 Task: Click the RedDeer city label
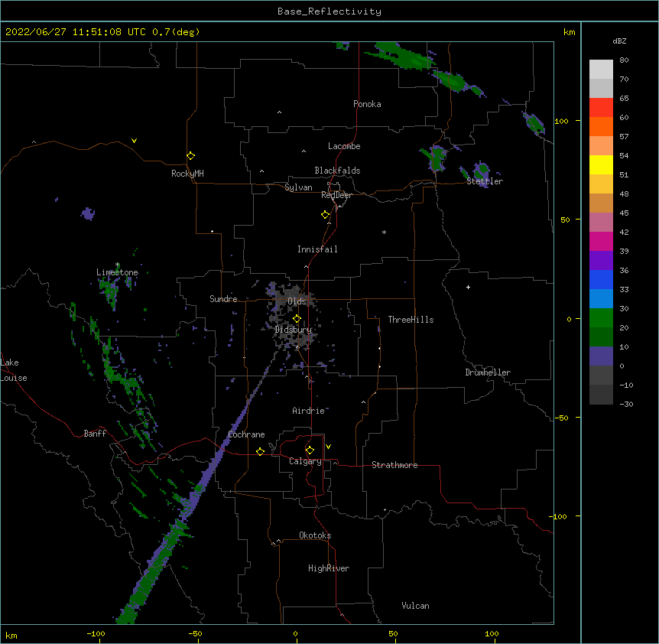coord(336,195)
